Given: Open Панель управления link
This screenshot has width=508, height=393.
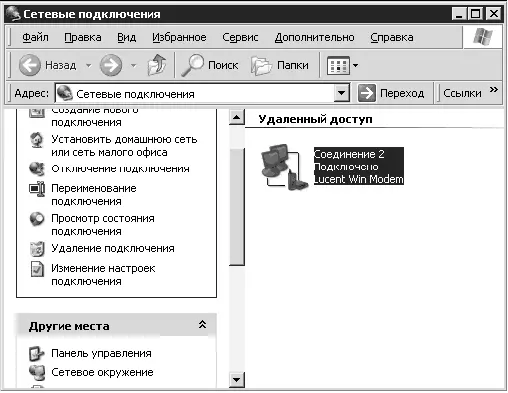Looking at the screenshot, I should coord(101,353).
